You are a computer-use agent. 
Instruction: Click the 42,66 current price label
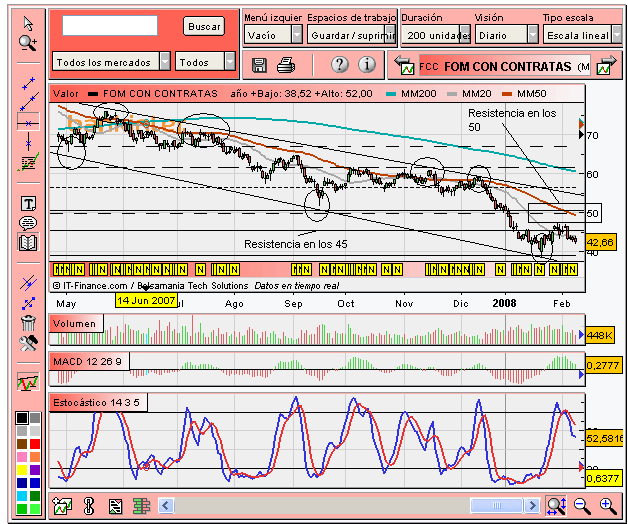point(600,243)
